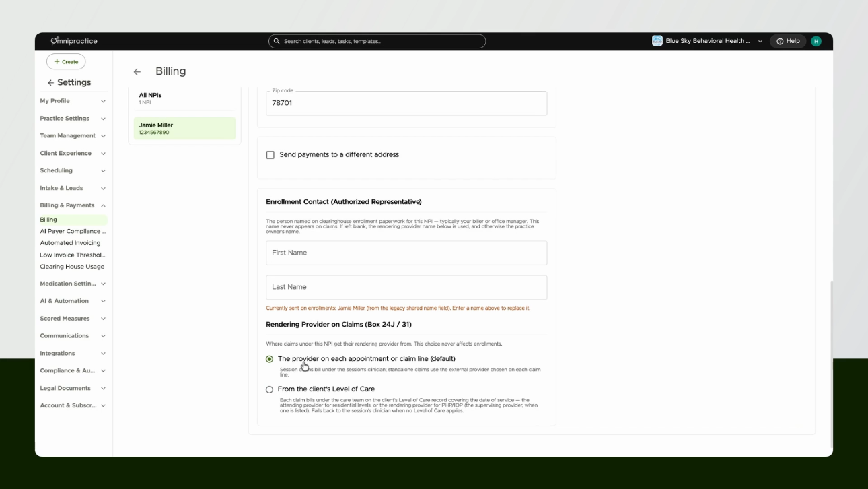
Task: Select provider on each appointment radio option
Action: (x=270, y=359)
